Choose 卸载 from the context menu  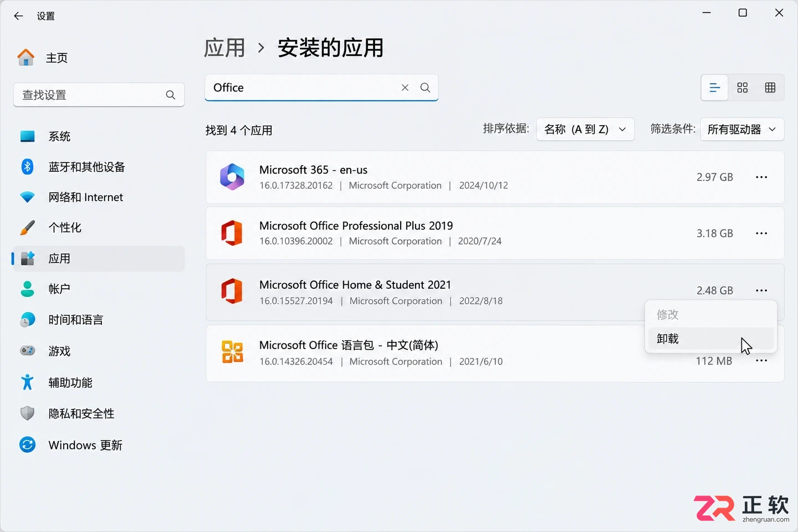[711, 339]
